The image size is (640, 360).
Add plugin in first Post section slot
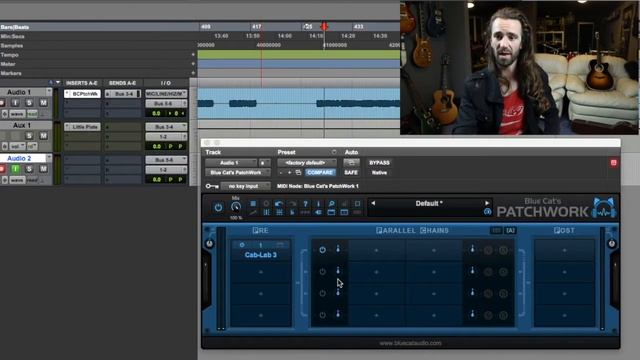564,250
